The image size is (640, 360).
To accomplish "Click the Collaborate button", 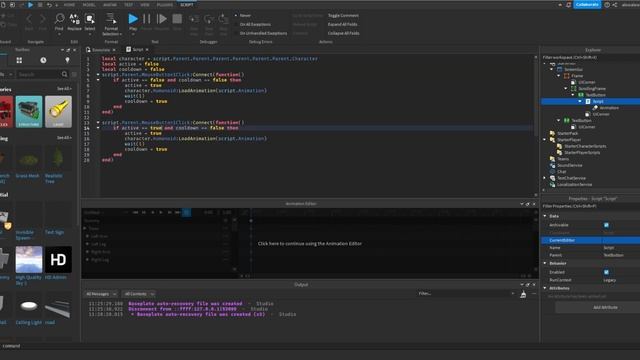I will click(x=587, y=4).
